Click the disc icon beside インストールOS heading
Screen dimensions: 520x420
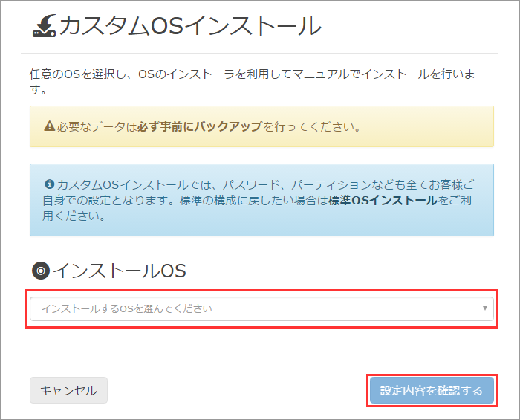coord(41,271)
